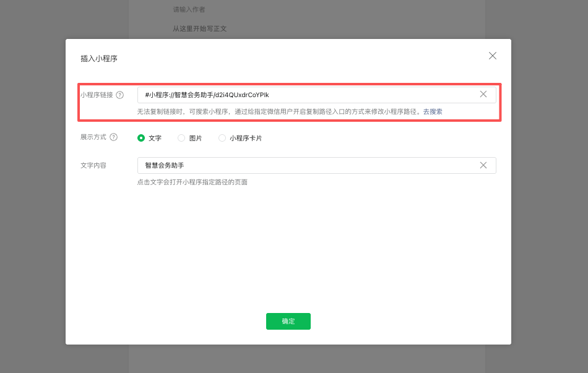Viewport: 588px width, 373px height.
Task: Clear the 小程序链接 input with its X icon
Action: point(483,95)
